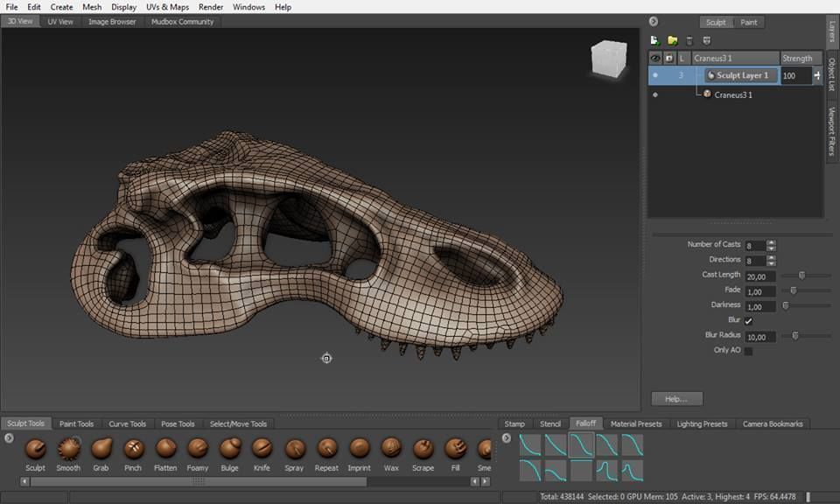Viewport: 840px width, 504px height.
Task: Click the Craneus3 1 mesh object icon
Action: point(707,94)
